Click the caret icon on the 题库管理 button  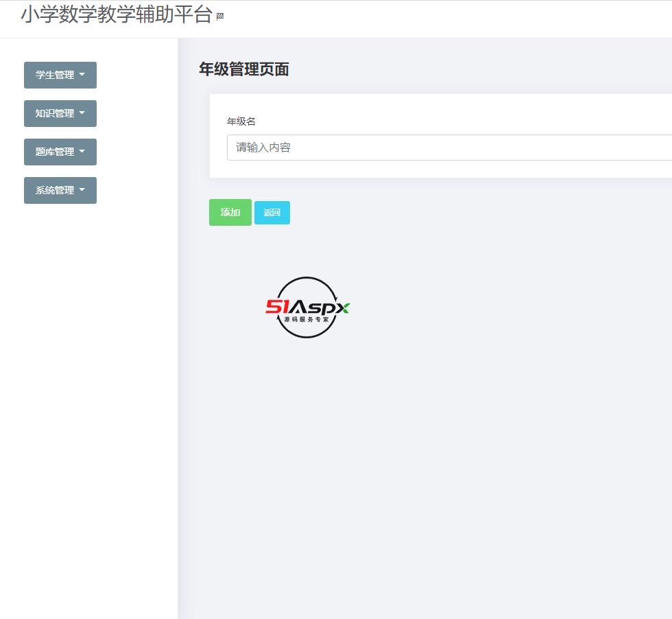(83, 152)
